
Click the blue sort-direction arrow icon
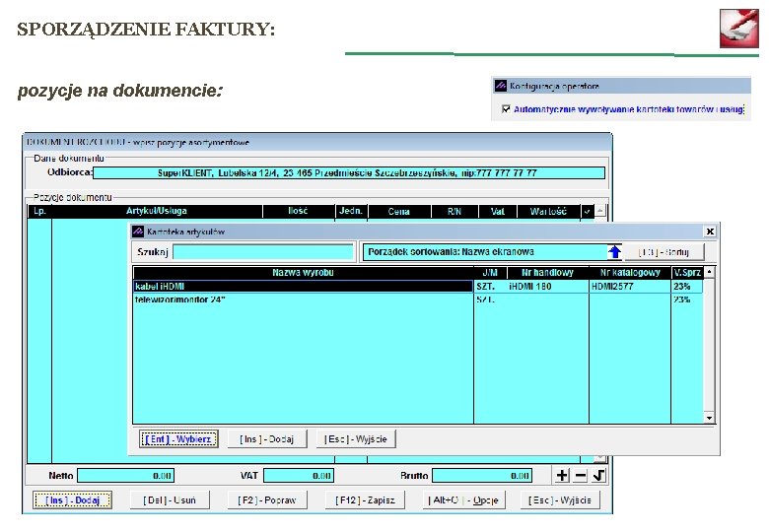614,252
